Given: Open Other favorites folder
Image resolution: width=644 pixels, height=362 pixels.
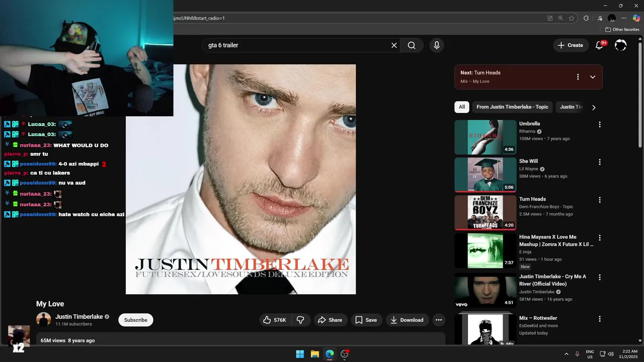Looking at the screenshot, I should click(x=622, y=30).
